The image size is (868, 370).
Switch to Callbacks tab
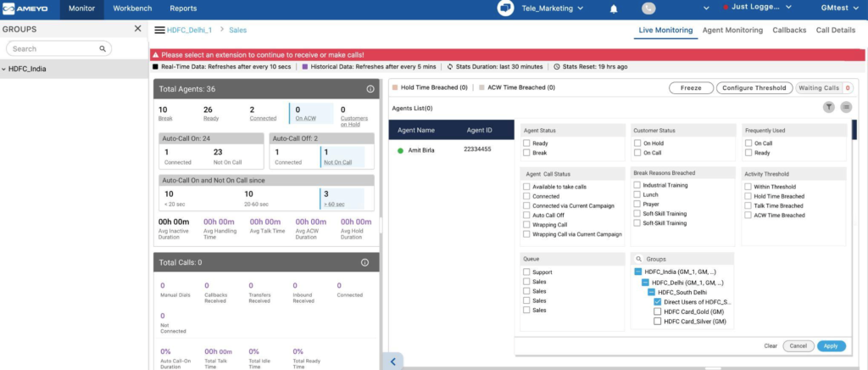789,31
